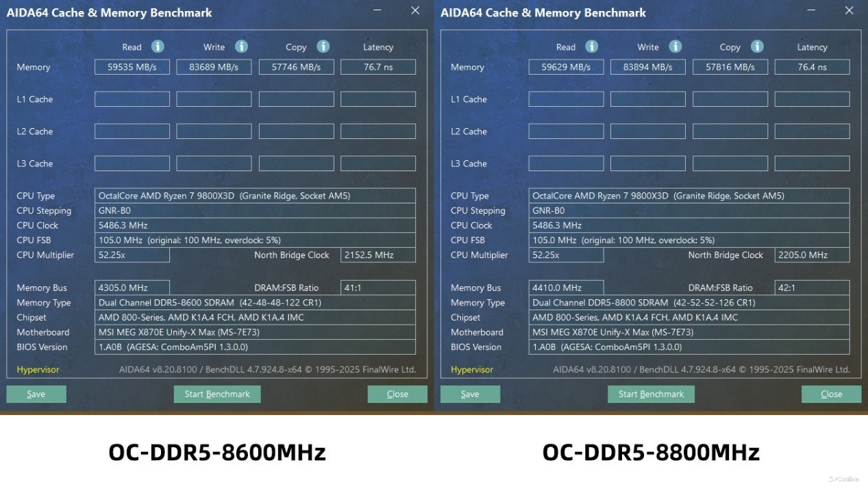Click the Close button in right window
The width and height of the screenshot is (868, 491).
[x=832, y=394]
